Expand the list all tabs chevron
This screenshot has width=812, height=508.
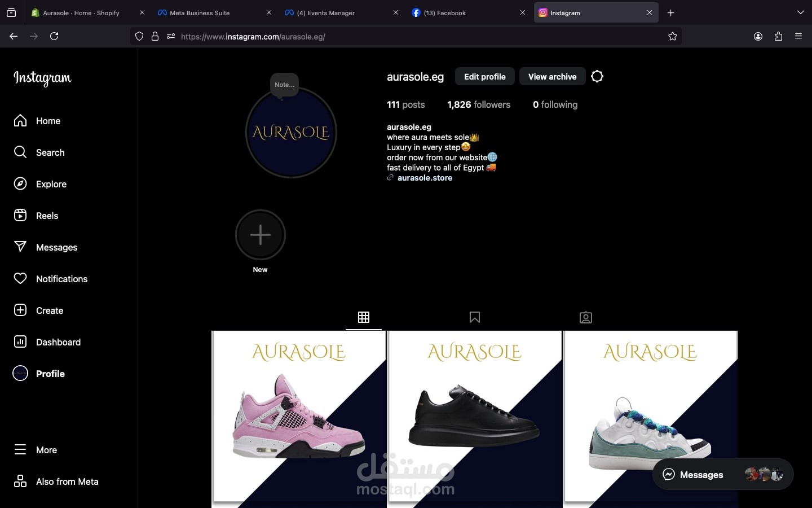pos(801,12)
